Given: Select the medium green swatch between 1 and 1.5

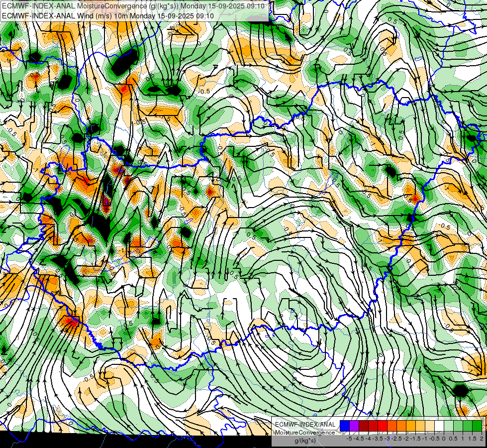Looking at the screenshot, I should click(x=468, y=426).
